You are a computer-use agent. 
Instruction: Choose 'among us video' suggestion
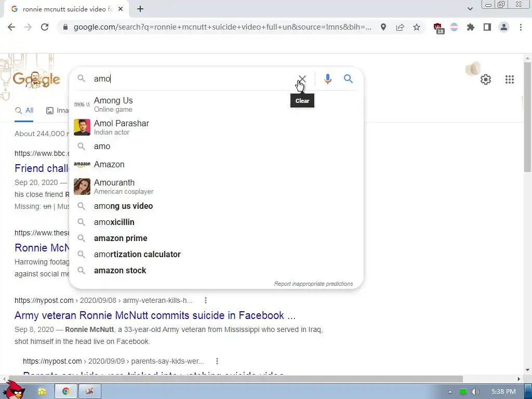[x=216, y=206]
